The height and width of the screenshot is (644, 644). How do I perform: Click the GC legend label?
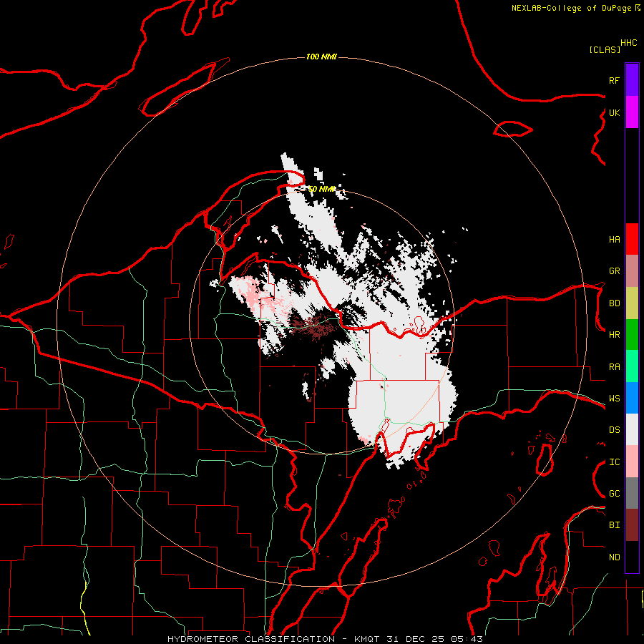(x=614, y=494)
